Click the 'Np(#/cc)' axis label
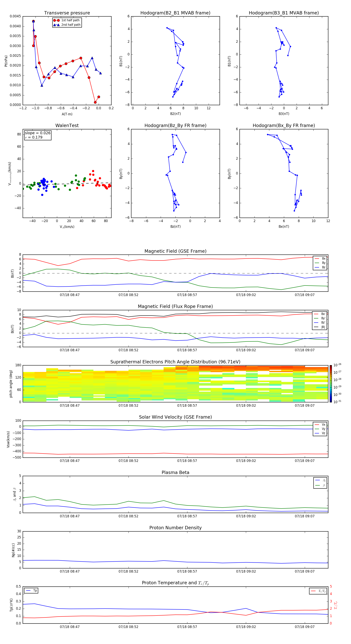Image resolution: width=351 pixels, height=644 pixels. pyautogui.click(x=13, y=550)
